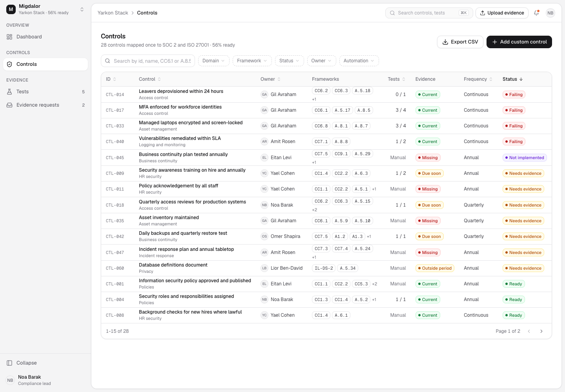Sort by Owner column arrows
Viewport: 565px width, 392px height.
[x=279, y=79]
